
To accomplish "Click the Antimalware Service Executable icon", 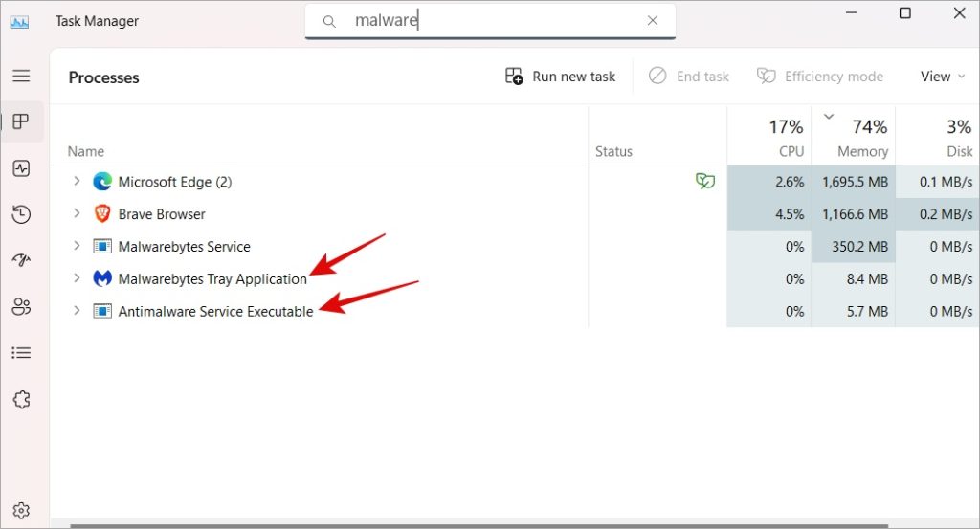I will pyautogui.click(x=101, y=310).
